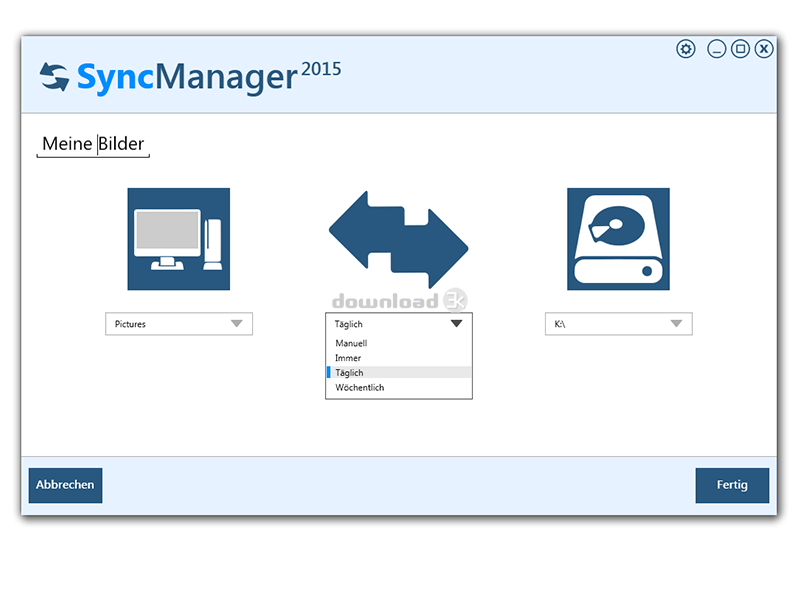Click the SyncManager refresh logo icon
Screen dimensions: 800x600
(54, 77)
